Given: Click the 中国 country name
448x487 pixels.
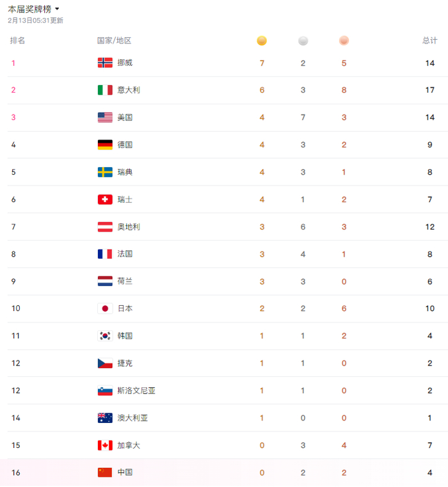Looking at the screenshot, I should click(125, 472).
